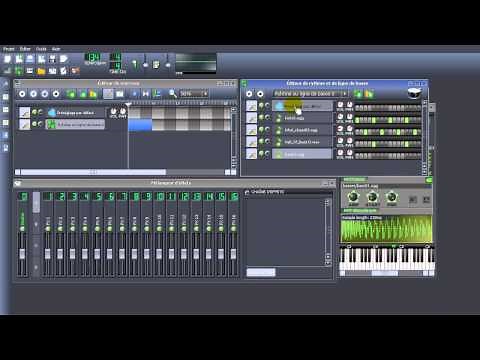Image resolution: width=480 pixels, height=360 pixels.
Task: Open the second menu bar item
Action: coord(25,49)
